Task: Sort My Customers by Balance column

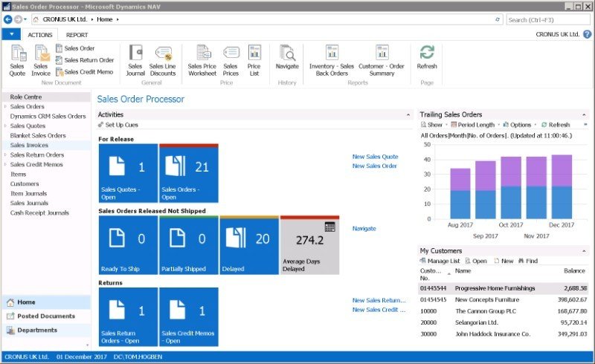Action: tap(574, 270)
